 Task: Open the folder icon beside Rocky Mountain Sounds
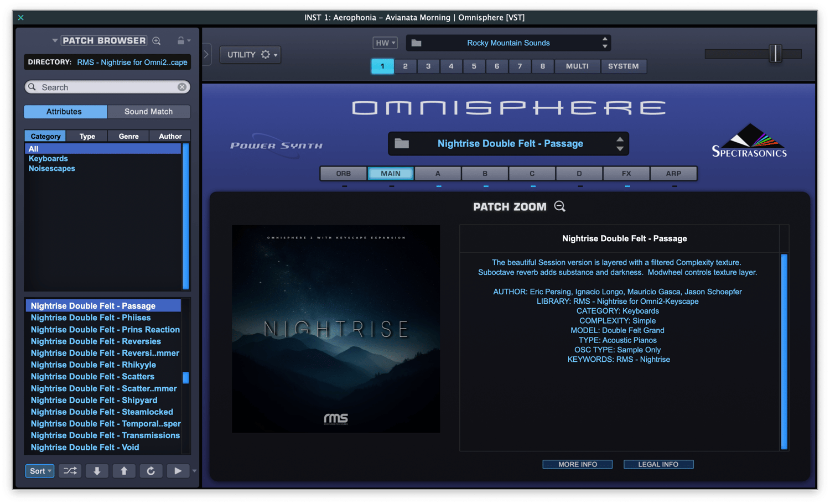417,43
